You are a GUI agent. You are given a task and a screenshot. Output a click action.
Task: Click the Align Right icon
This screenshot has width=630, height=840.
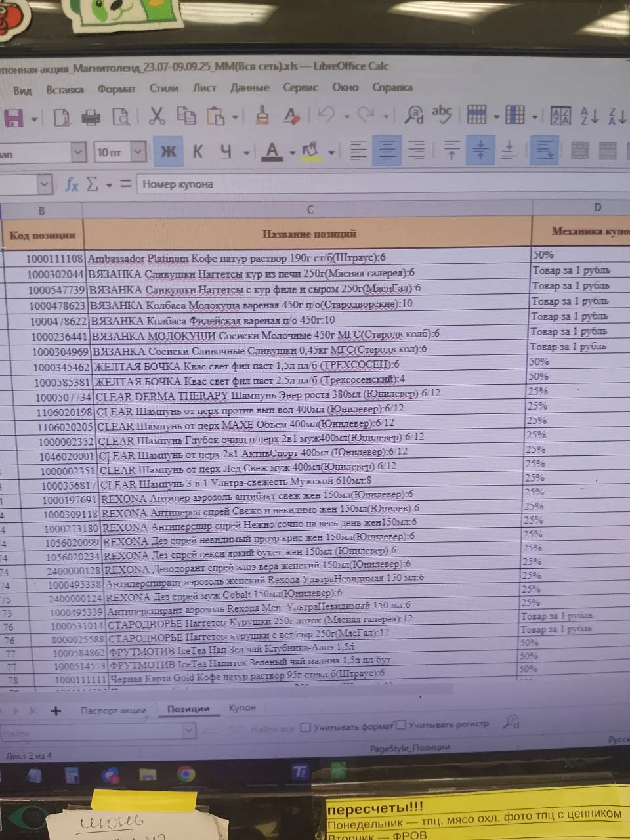point(416,150)
